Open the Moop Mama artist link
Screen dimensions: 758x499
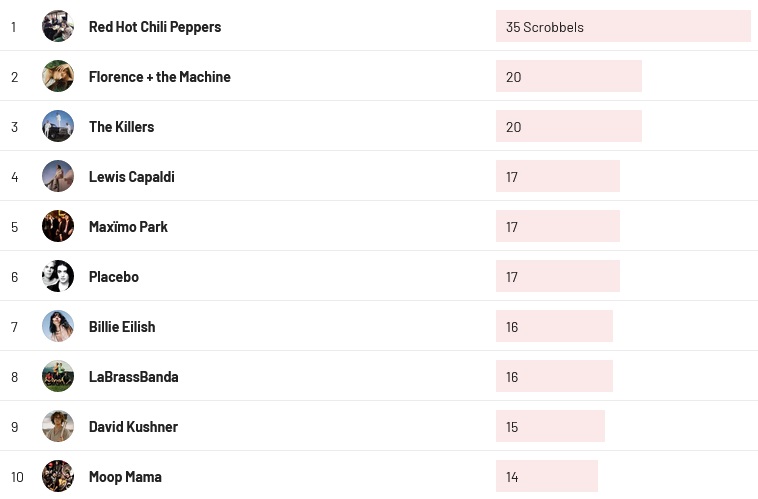click(x=125, y=477)
